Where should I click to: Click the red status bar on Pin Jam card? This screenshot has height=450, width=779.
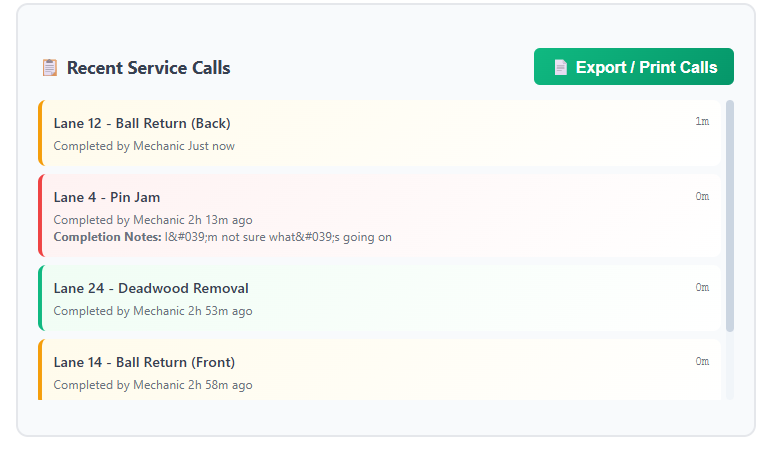(x=41, y=215)
